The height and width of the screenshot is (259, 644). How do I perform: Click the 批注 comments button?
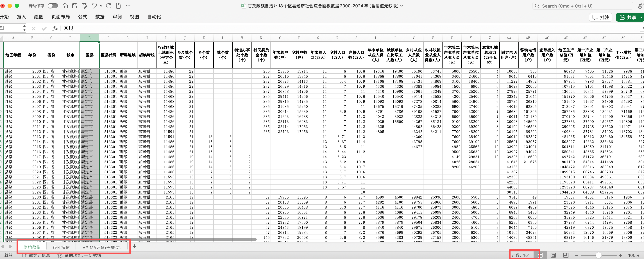(600, 17)
